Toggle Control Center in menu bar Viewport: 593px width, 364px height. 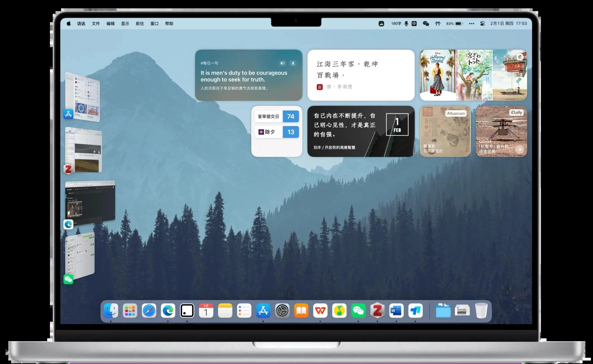482,24
